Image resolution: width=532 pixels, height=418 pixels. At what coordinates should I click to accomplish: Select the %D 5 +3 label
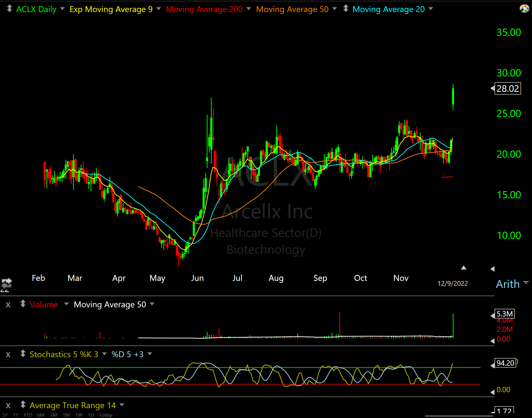point(127,354)
